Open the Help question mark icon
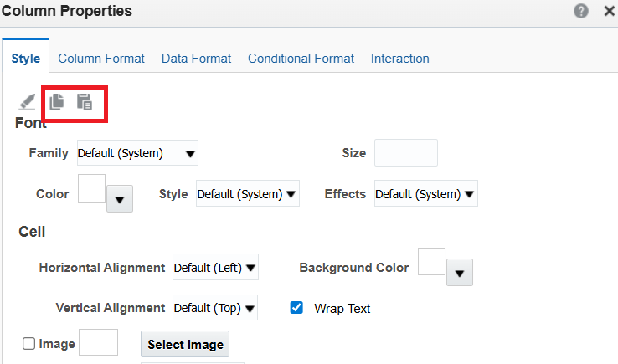The width and height of the screenshot is (618, 364). coord(581,11)
